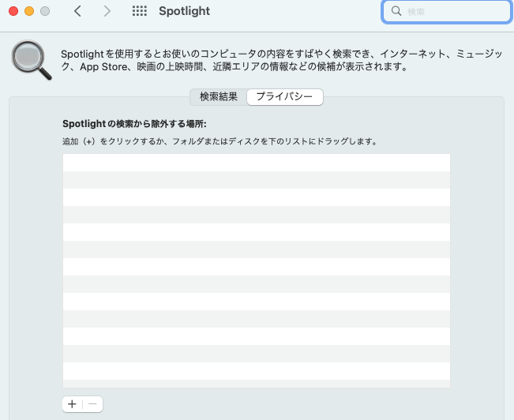Click the large Spotlight magnifying glass icon
Image resolution: width=514 pixels, height=420 pixels.
coord(32,60)
